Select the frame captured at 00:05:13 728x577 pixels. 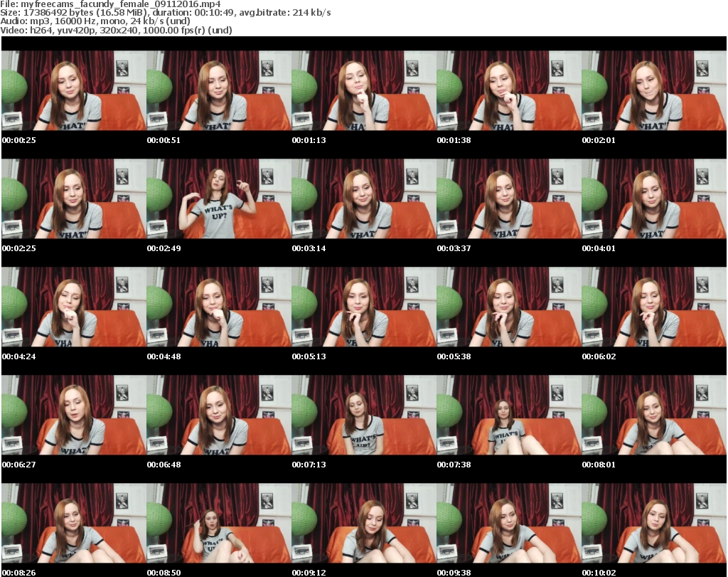click(x=364, y=307)
